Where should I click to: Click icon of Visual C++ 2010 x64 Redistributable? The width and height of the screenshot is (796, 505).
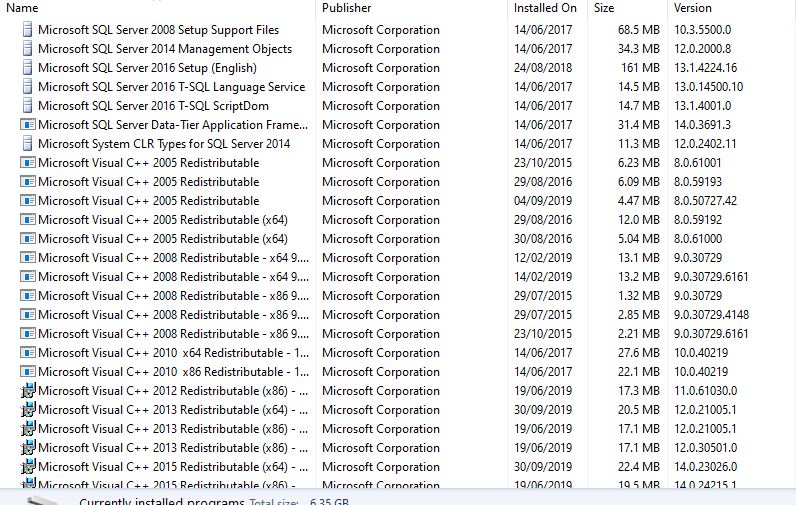click(28, 352)
